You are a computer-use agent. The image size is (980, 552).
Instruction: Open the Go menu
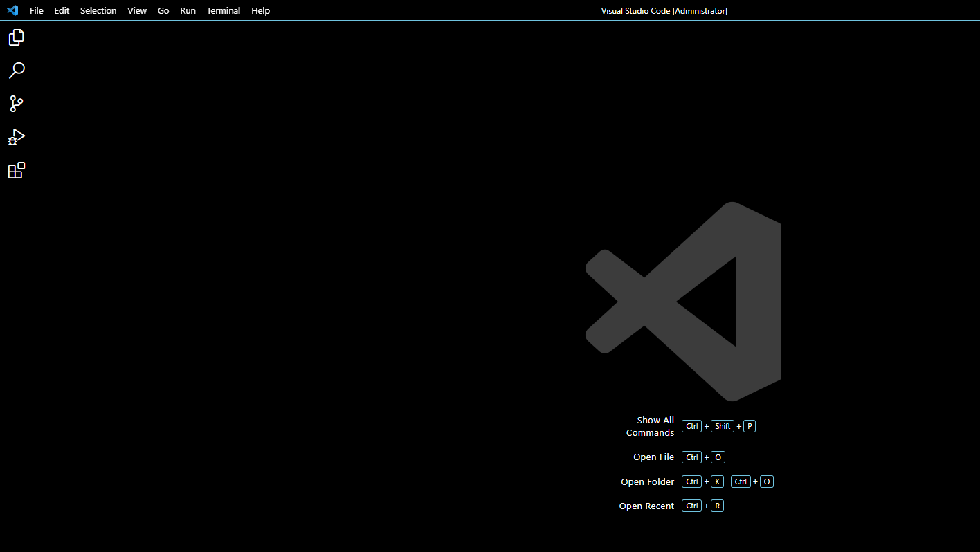pyautogui.click(x=163, y=10)
